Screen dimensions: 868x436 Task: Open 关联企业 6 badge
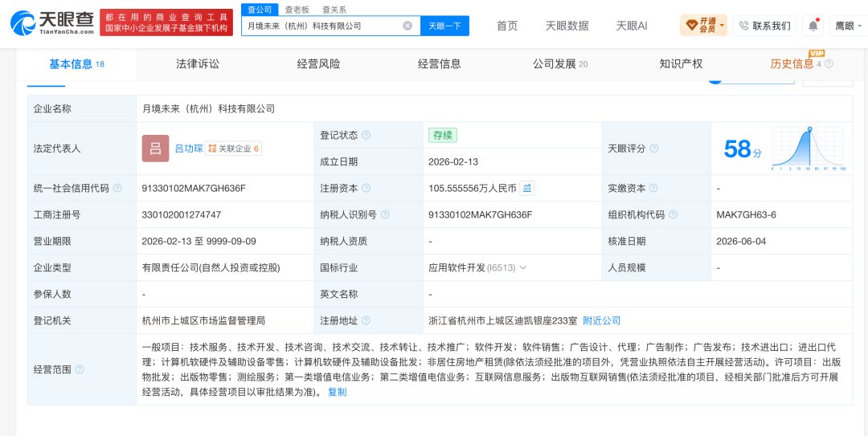[x=233, y=149]
